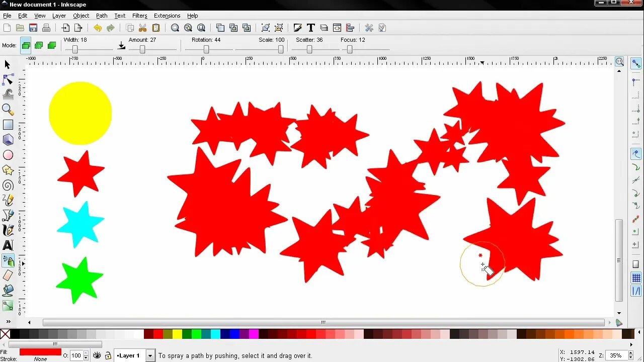Viewport: 644px width, 362px height.
Task: Select the Eraser tool
Action: (x=8, y=276)
